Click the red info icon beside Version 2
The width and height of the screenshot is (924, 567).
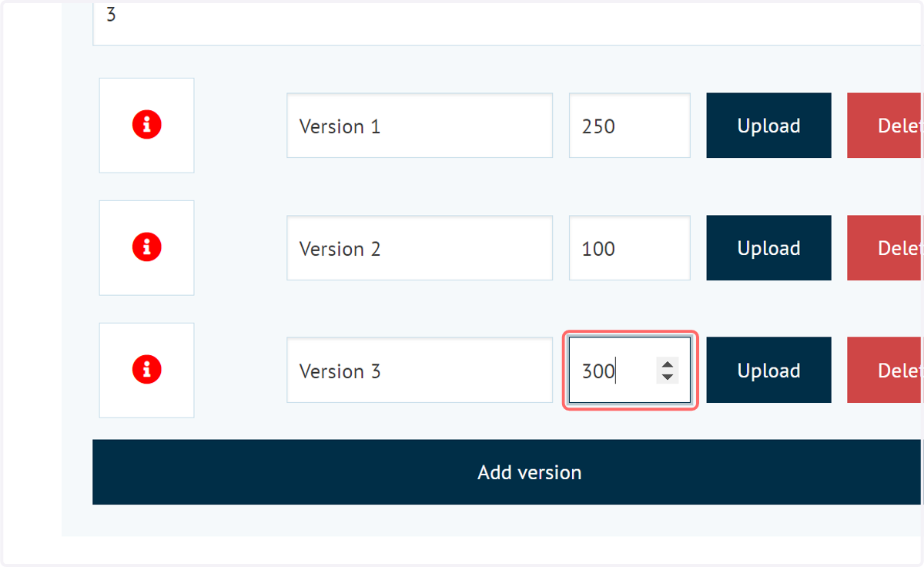146,247
